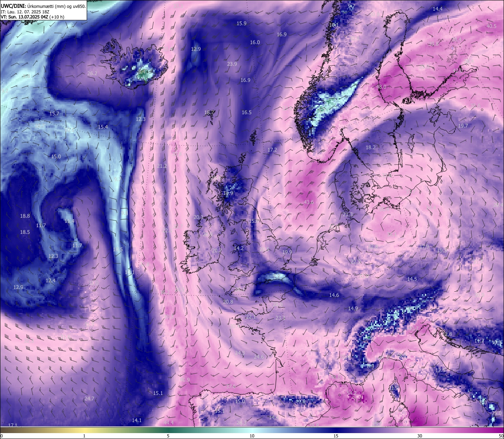The height and width of the screenshot is (439, 504).
Task: Click the 30 tick on the color scale
Action: [420, 436]
